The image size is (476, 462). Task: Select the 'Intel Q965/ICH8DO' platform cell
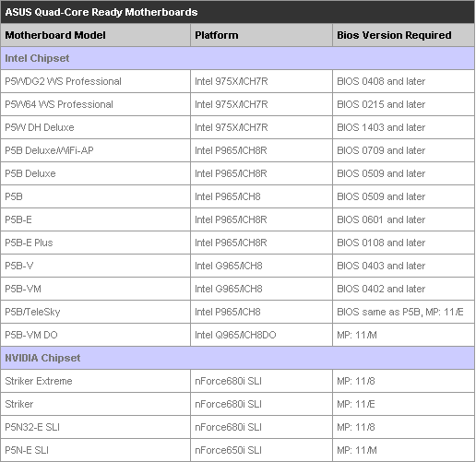tap(261, 335)
